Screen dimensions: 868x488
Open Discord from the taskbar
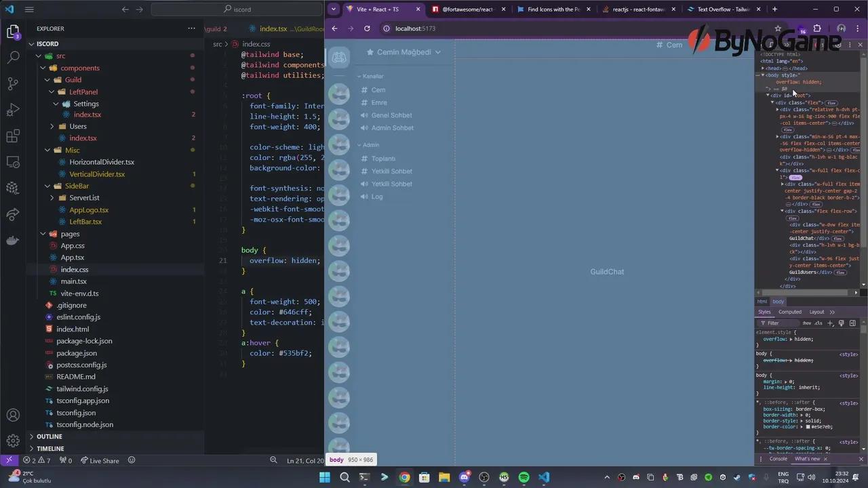(465, 477)
